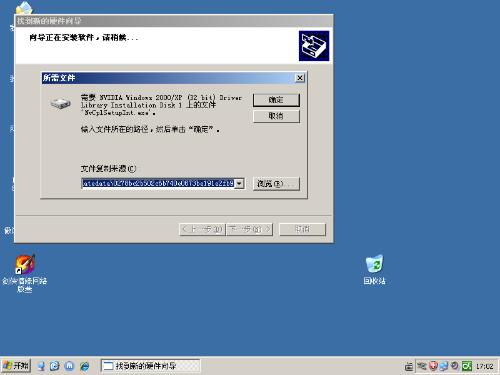Click the round blue quick launch icon
Screen dimensions: 500x375
[69, 366]
